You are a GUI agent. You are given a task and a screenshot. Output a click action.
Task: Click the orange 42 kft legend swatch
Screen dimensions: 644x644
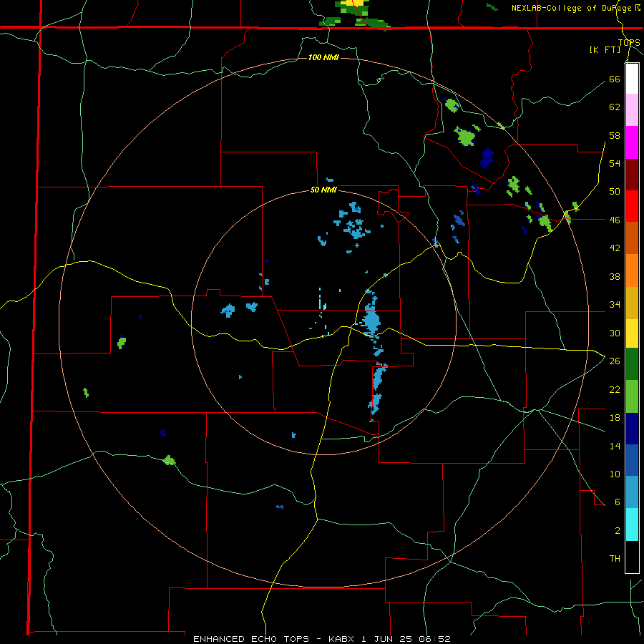[x=632, y=270]
